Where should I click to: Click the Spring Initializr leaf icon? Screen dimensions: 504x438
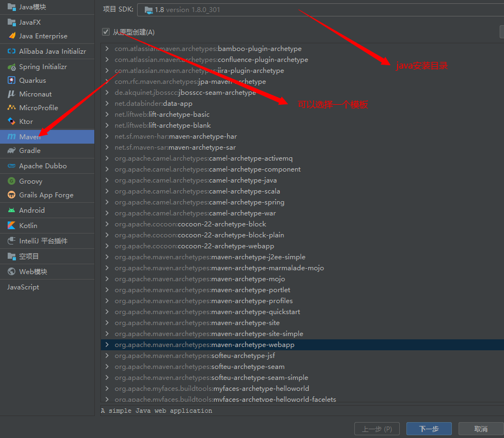tap(12, 67)
